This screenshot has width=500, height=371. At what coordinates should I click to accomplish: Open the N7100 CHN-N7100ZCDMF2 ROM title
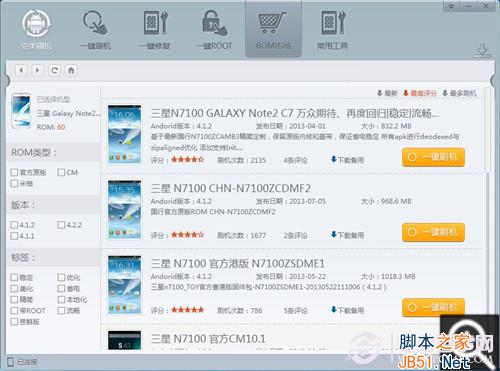coord(231,188)
